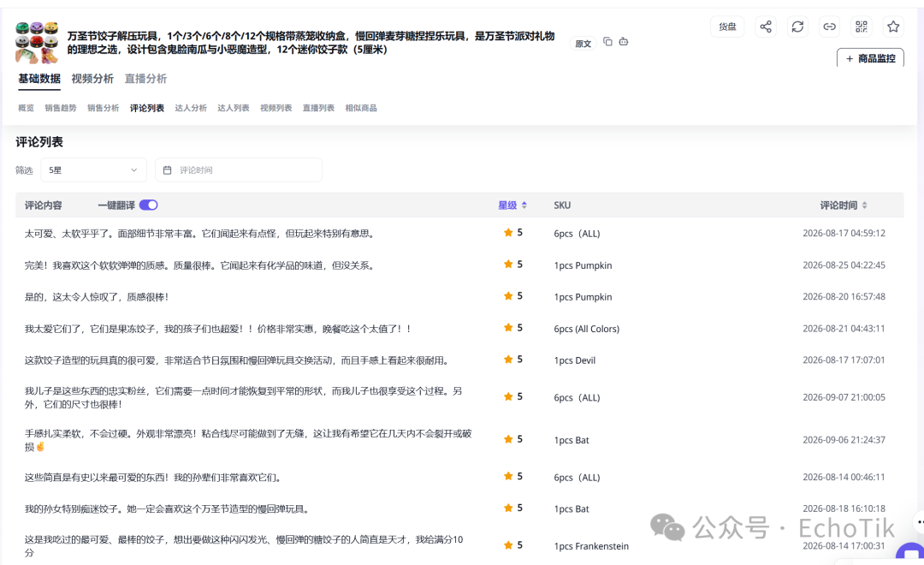The image size is (924, 565).
Task: Click the 评论列表 section heading
Action: [x=38, y=142]
